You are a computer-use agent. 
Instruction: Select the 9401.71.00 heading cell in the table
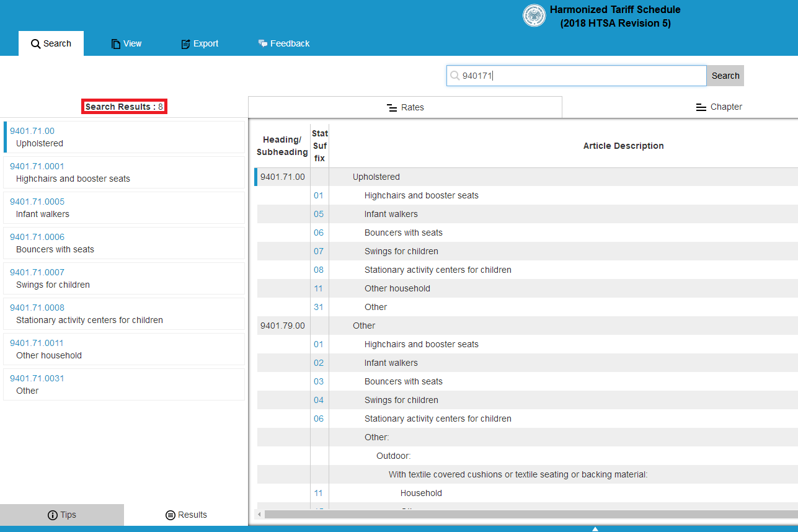283,177
